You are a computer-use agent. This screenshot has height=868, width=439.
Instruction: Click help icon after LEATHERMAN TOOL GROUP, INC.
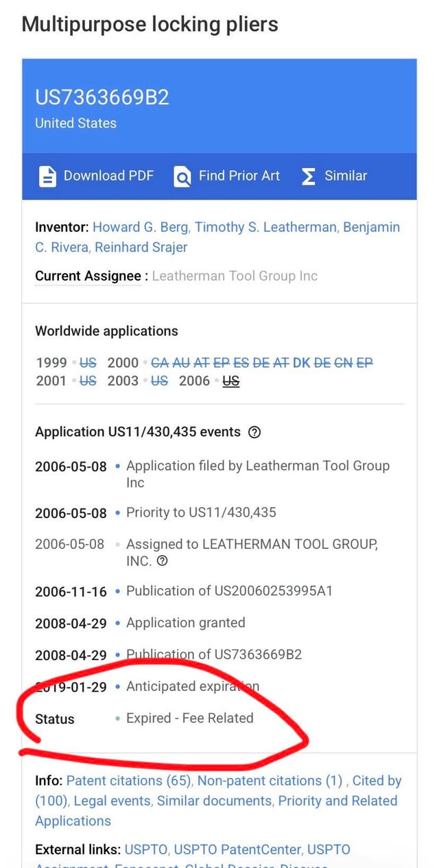point(163,561)
